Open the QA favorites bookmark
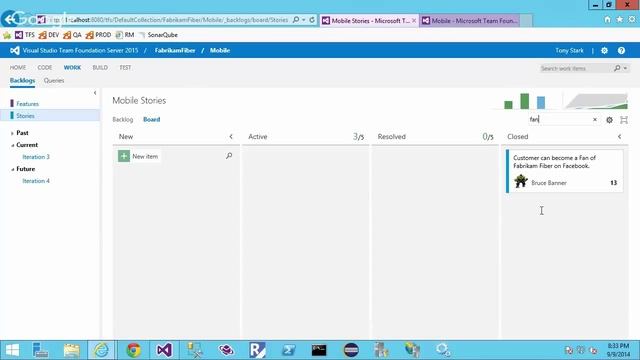Image resolution: width=640 pixels, height=360 pixels. (72, 35)
